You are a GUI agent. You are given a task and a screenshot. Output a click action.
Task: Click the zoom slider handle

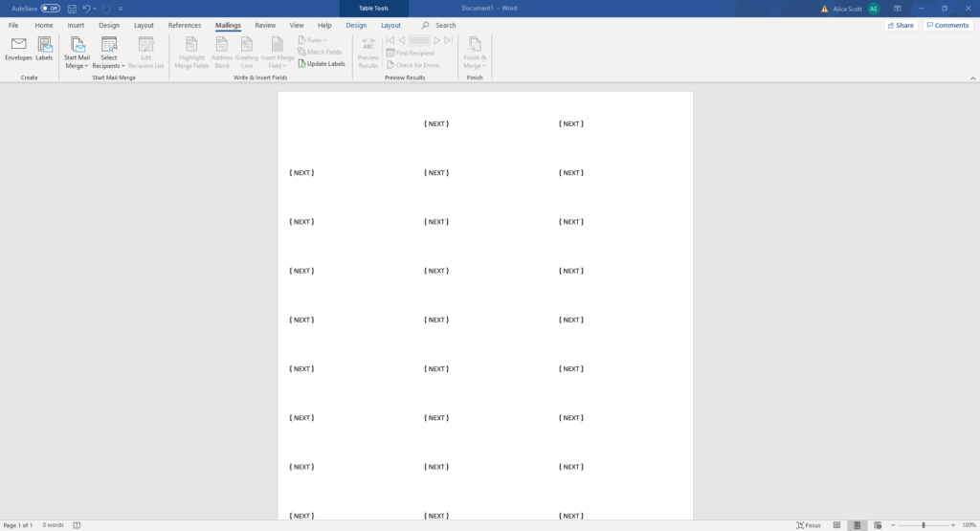pos(924,525)
